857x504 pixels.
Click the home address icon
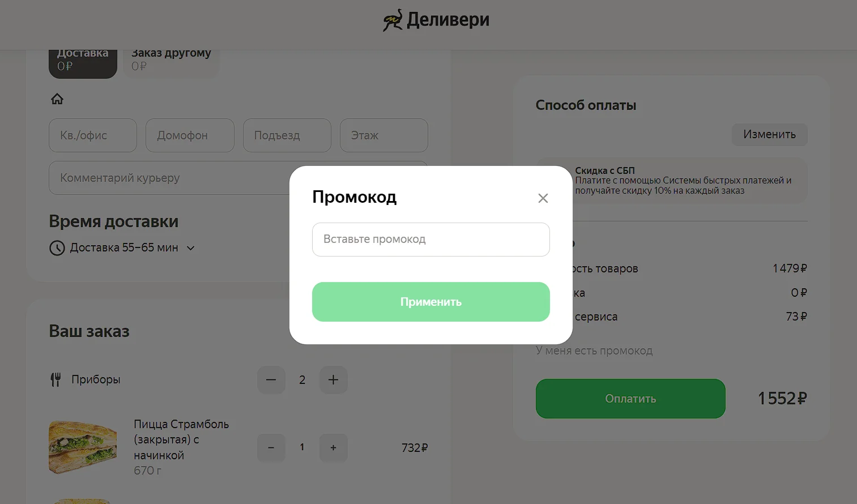(x=57, y=99)
